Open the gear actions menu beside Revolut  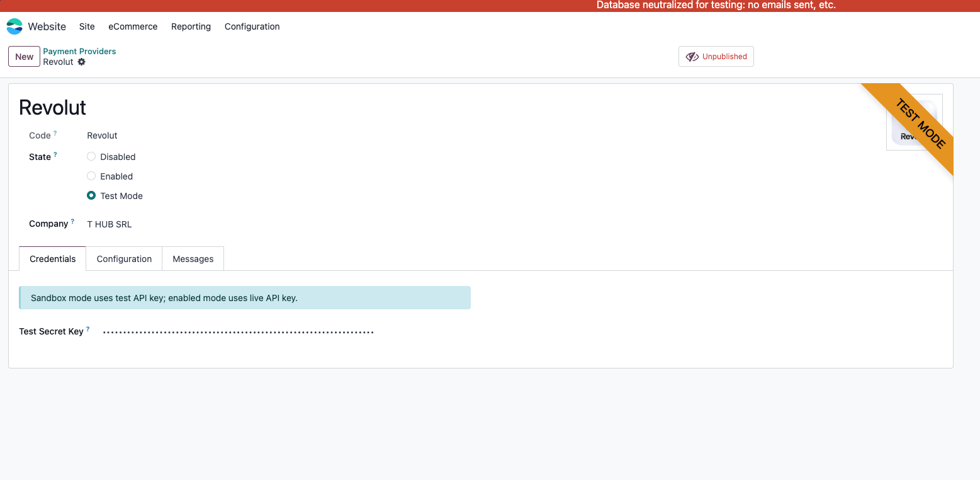click(x=81, y=62)
